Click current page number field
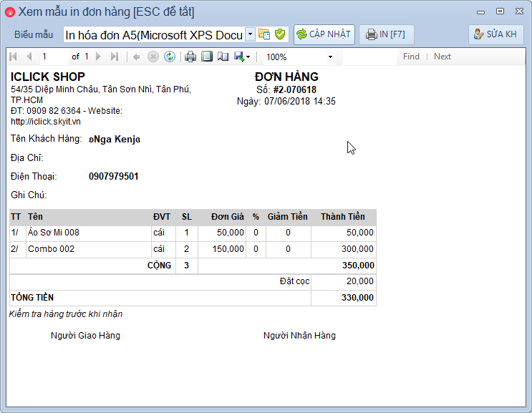The height and width of the screenshot is (413, 532). [x=53, y=57]
